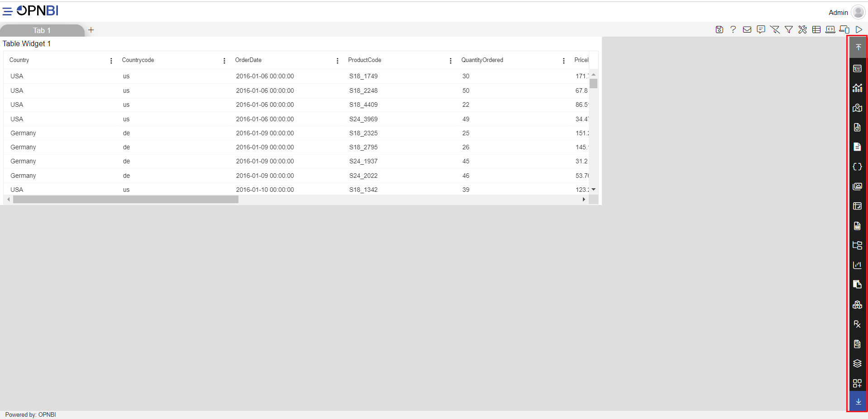Click the table's vertical scrollbar thumb

click(593, 83)
